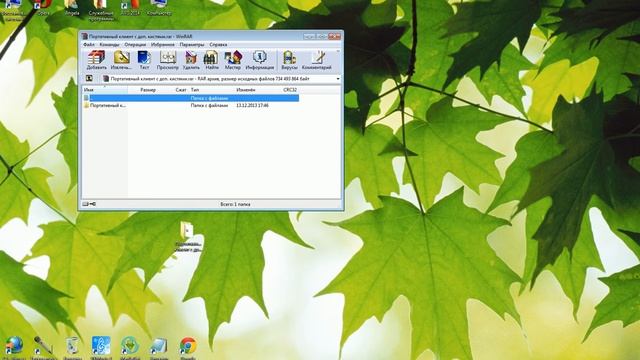Screen dimensions: 640x360
Task: Click the Добавить (Add) toolbar icon
Action: click(97, 60)
